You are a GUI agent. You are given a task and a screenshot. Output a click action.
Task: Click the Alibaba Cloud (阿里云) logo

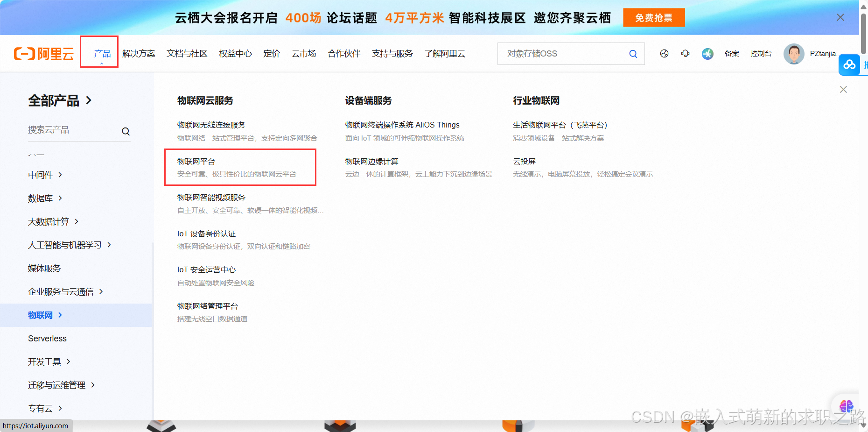click(44, 54)
